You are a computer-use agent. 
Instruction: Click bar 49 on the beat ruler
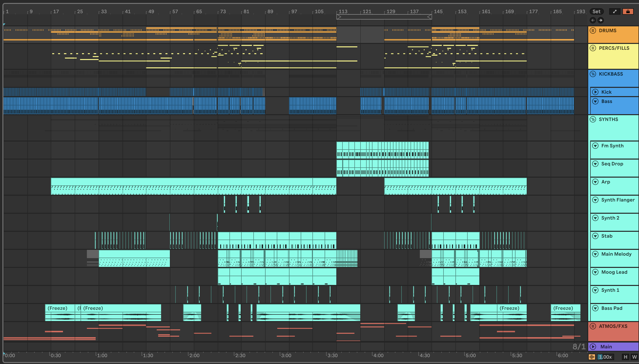tap(151, 11)
